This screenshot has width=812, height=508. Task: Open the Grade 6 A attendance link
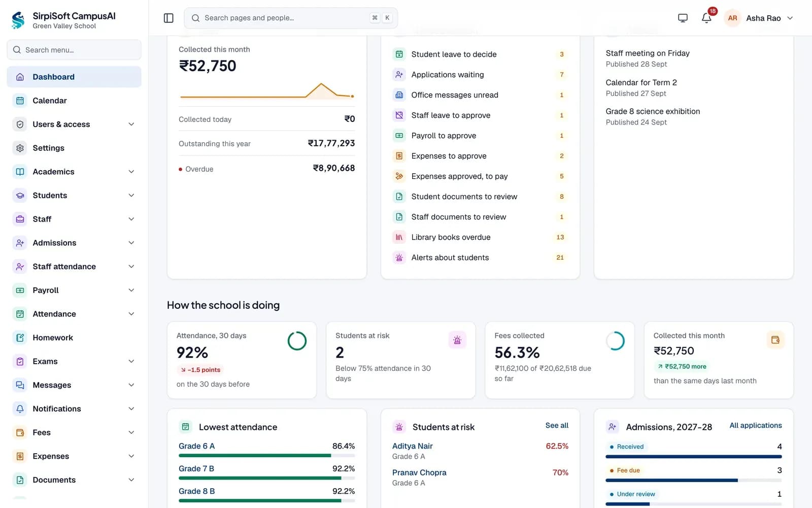click(x=196, y=446)
